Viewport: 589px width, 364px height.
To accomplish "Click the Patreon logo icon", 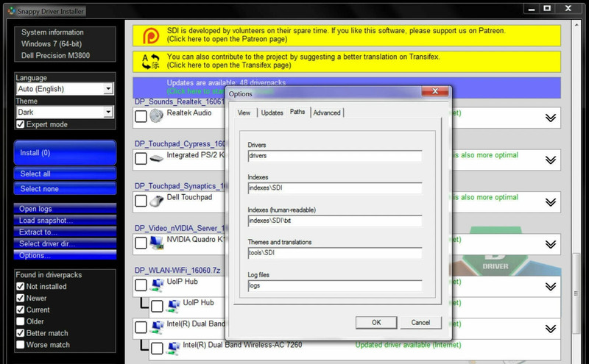I will click(151, 35).
